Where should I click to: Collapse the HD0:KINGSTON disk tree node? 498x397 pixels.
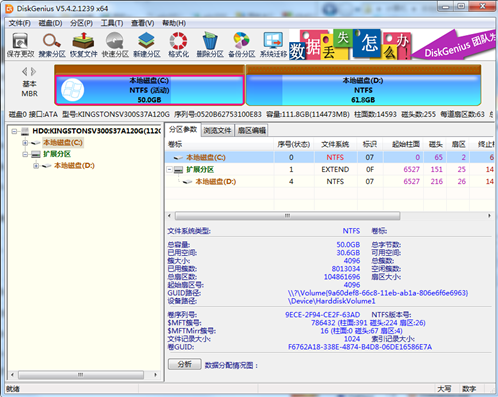click(14, 131)
